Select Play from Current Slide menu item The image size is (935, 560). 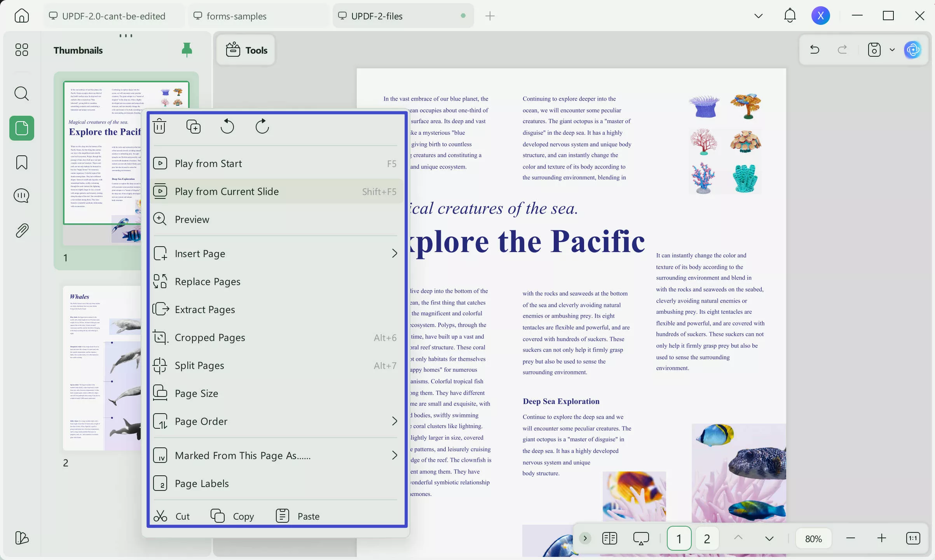[227, 191]
